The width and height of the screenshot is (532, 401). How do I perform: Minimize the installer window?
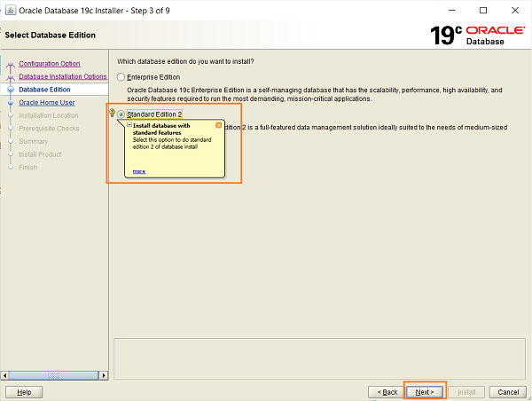point(452,11)
